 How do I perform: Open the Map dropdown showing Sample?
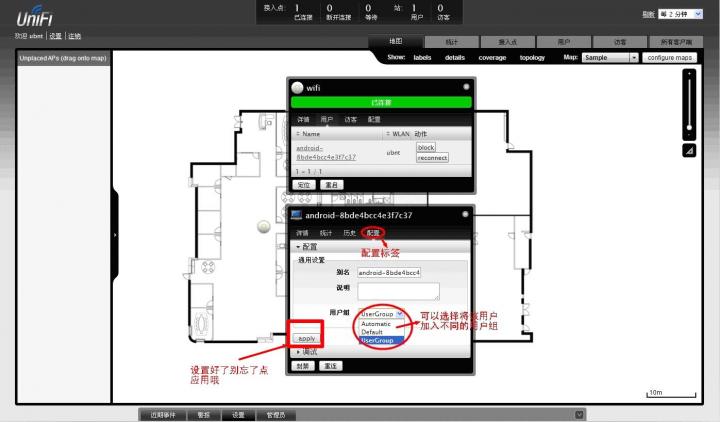(x=610, y=57)
